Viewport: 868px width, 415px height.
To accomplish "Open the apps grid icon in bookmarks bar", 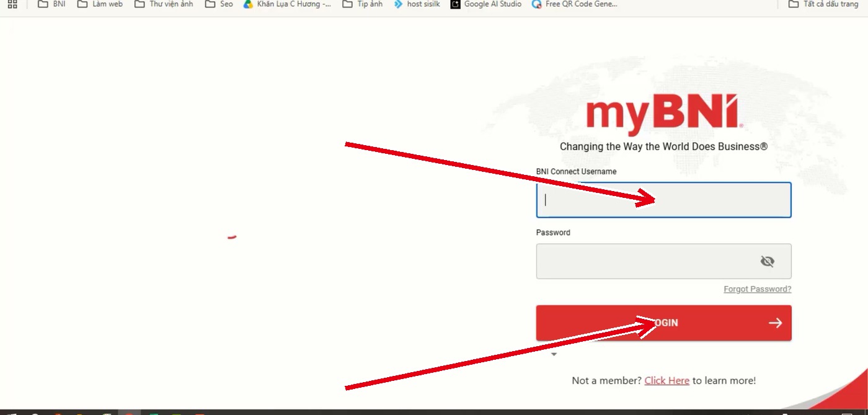I will [x=12, y=4].
